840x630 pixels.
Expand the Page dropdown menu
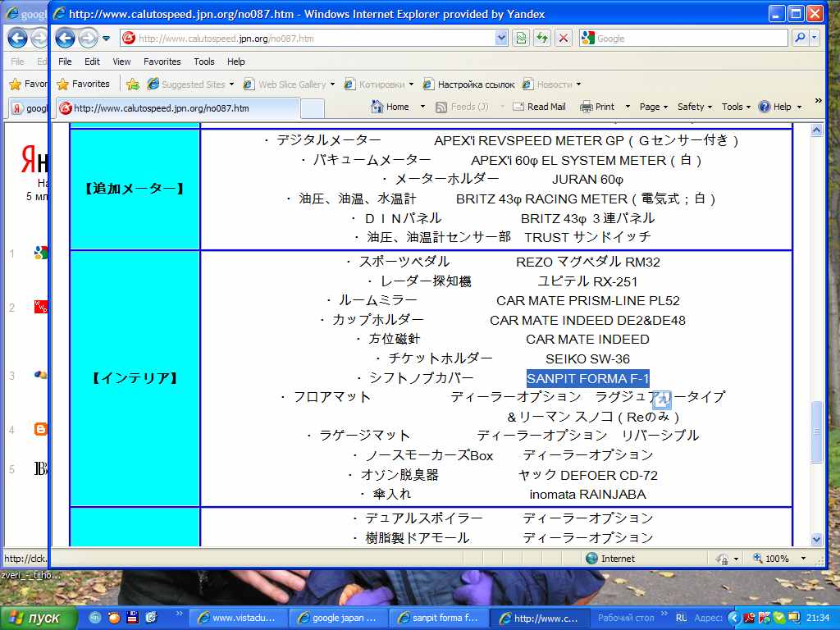(655, 107)
